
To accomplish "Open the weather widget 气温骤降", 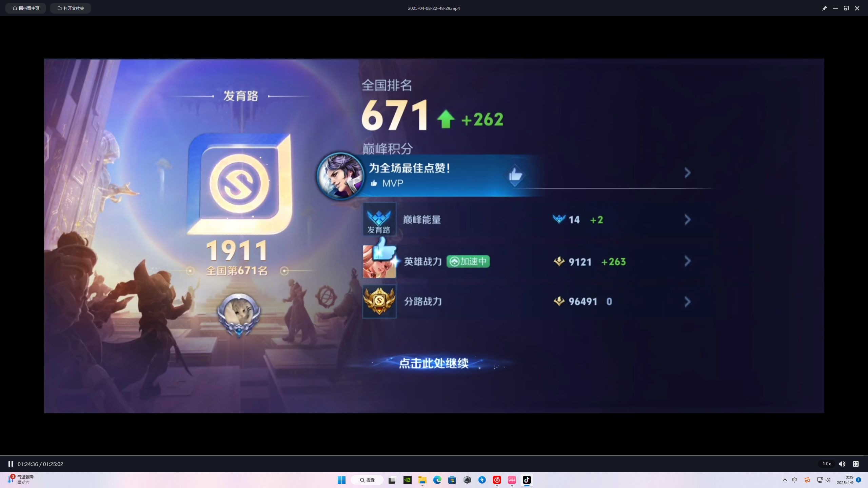I will [21, 480].
